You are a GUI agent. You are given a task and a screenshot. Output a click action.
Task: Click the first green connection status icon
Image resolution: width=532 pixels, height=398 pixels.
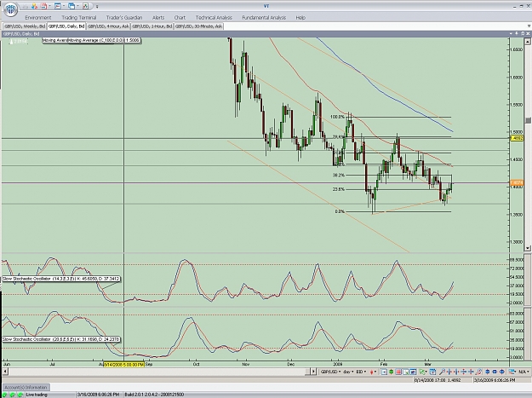coord(5,395)
